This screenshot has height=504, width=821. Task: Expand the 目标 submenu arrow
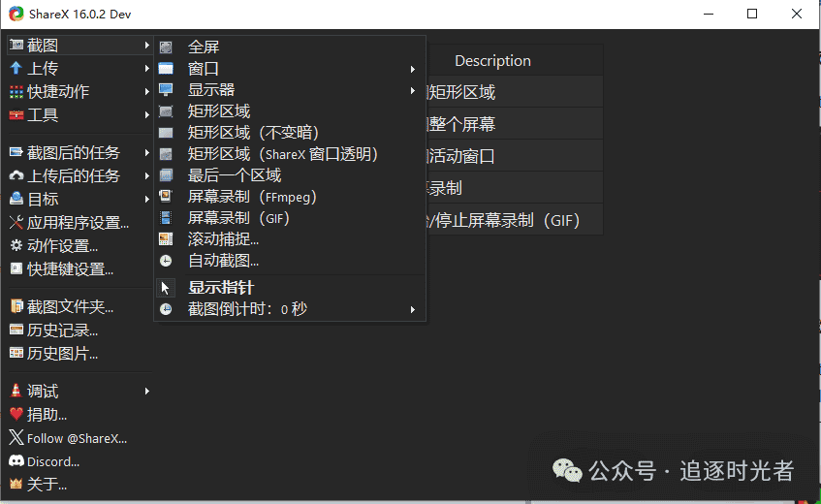click(x=147, y=199)
